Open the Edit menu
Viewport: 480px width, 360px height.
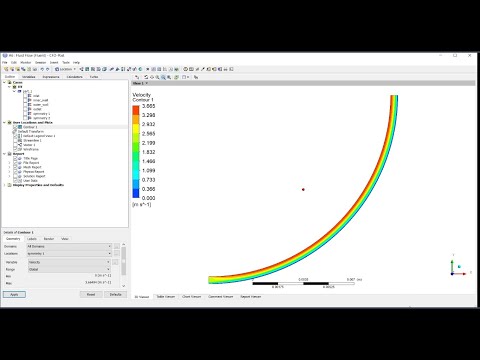[x=14, y=63]
